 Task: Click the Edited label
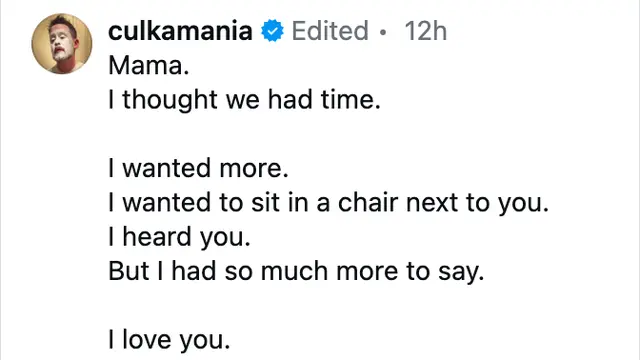330,31
